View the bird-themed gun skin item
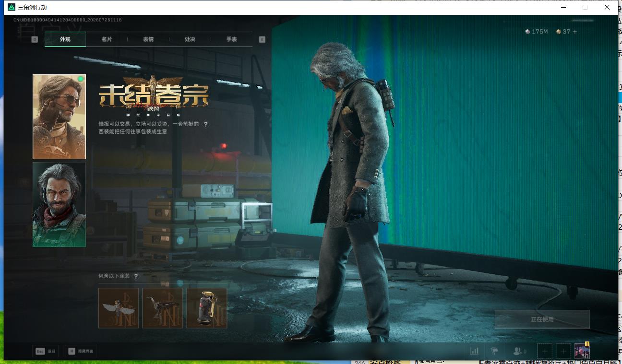622x364 pixels. point(163,308)
